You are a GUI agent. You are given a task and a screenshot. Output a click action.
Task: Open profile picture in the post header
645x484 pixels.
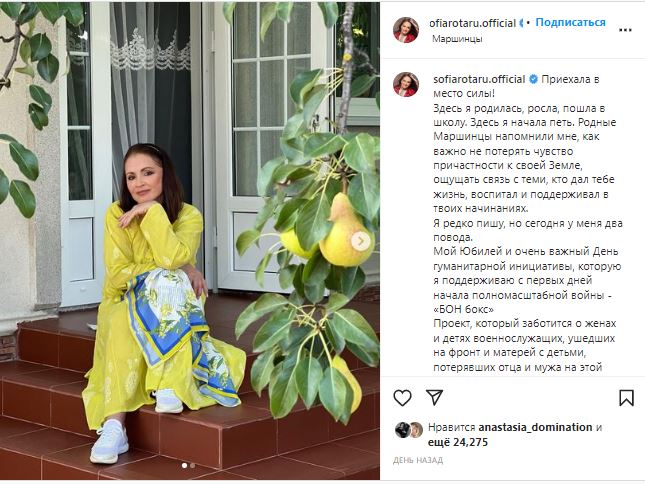coord(406,30)
